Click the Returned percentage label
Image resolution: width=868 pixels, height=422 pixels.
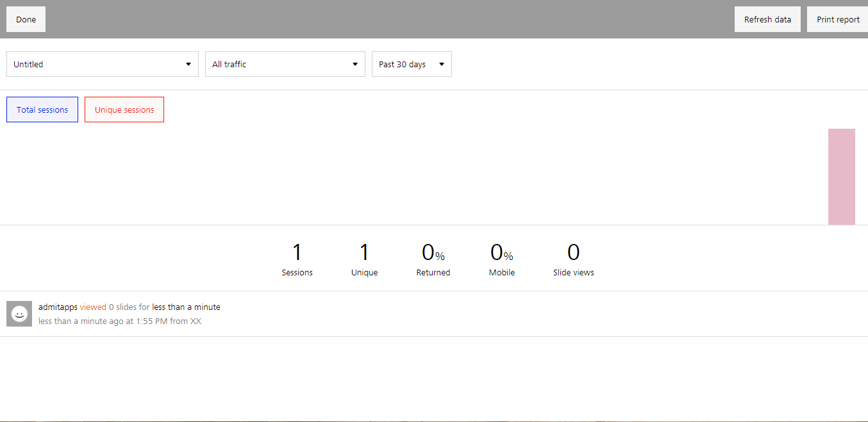click(433, 273)
